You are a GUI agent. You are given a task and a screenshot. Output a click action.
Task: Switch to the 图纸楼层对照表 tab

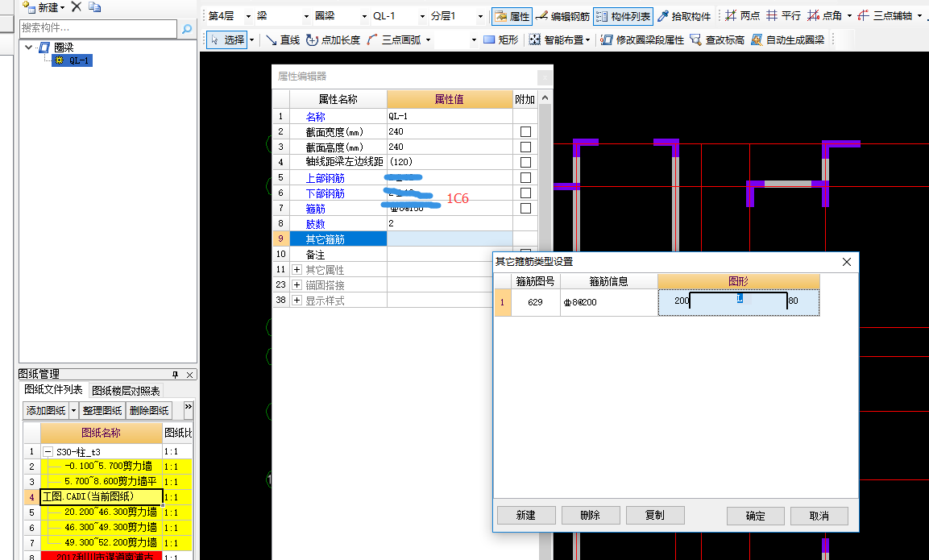126,391
